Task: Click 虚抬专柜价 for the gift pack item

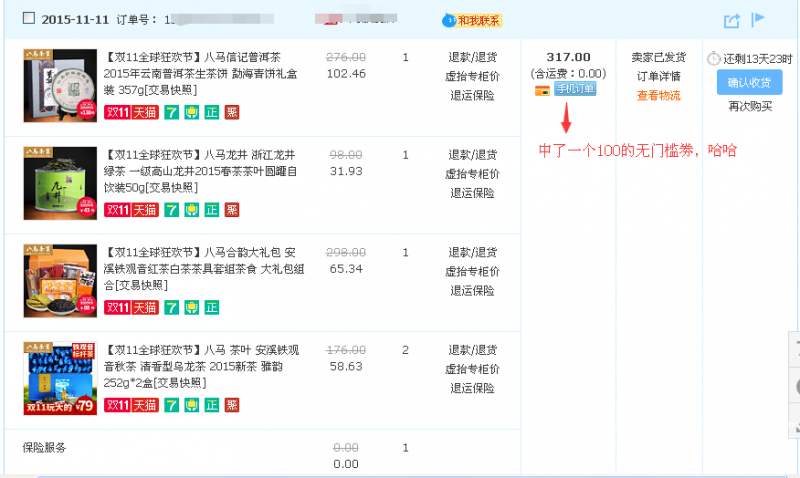Action: tap(472, 271)
